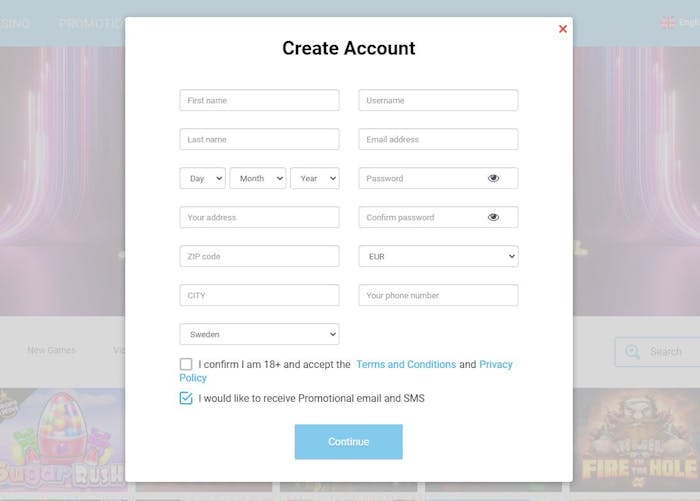Click the First name field
This screenshot has width=700, height=501.
point(259,100)
